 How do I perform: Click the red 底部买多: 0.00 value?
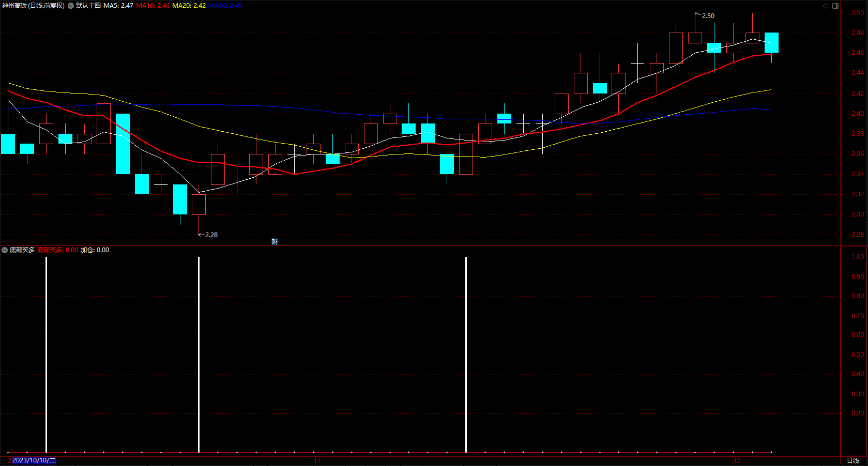58,250
